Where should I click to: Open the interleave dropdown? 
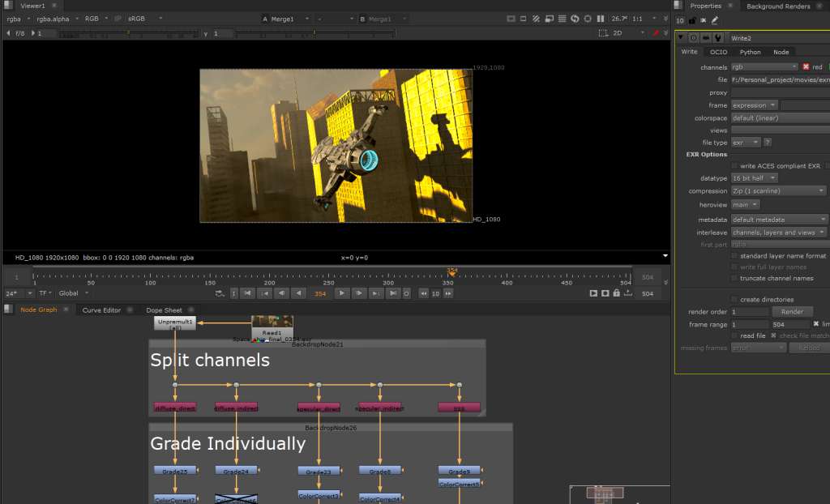[x=779, y=233]
